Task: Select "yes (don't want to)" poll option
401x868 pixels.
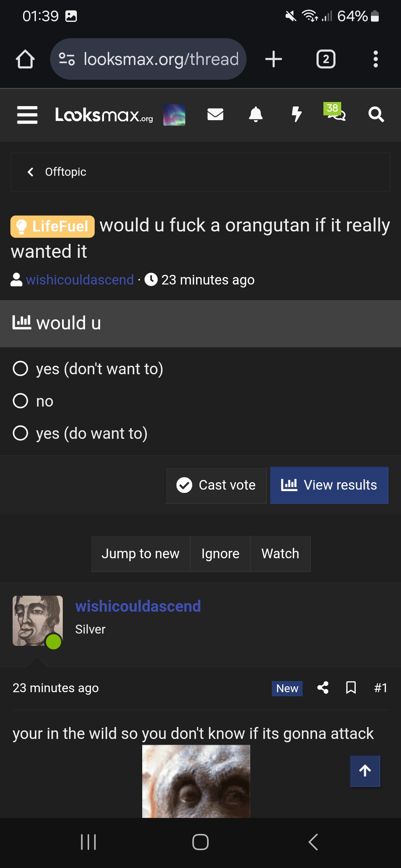Action: click(x=20, y=369)
